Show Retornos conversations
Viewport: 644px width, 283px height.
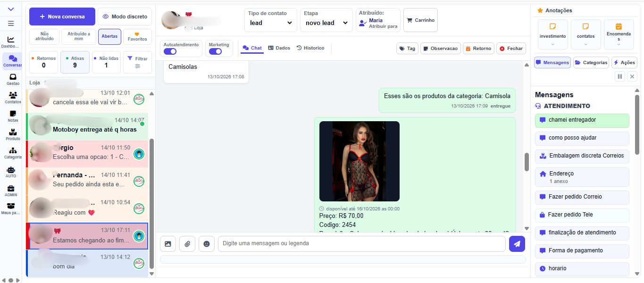coord(44,62)
